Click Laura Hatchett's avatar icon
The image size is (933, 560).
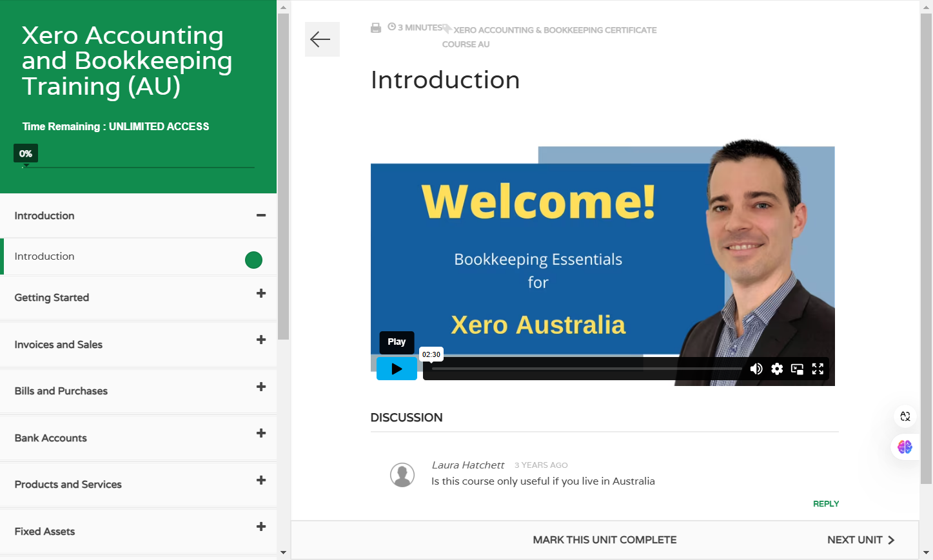402,475
